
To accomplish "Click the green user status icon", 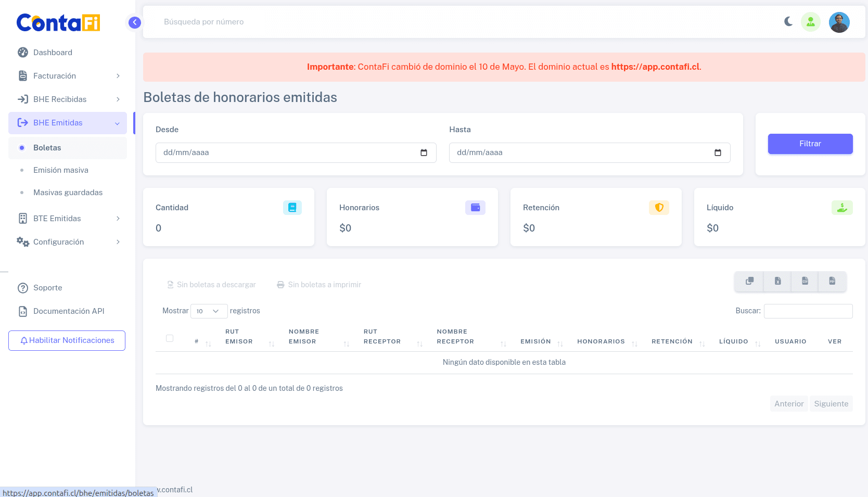I will click(x=810, y=22).
